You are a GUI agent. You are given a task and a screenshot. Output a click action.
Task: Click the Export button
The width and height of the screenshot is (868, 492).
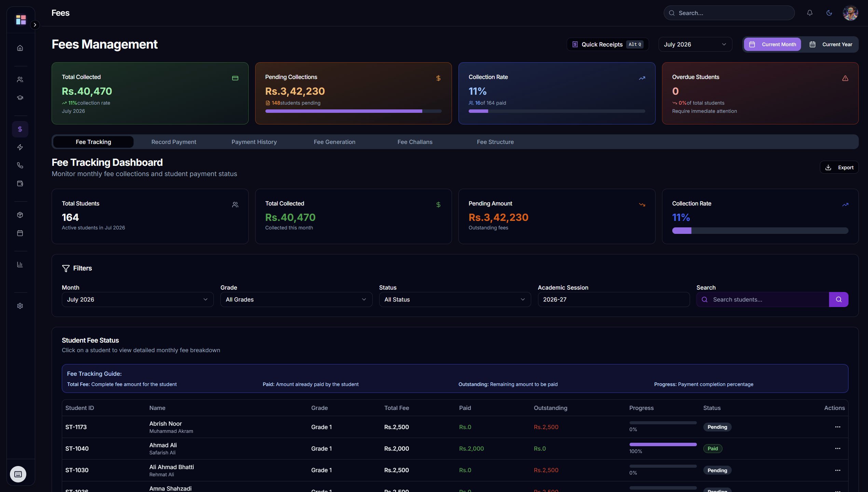[839, 168]
